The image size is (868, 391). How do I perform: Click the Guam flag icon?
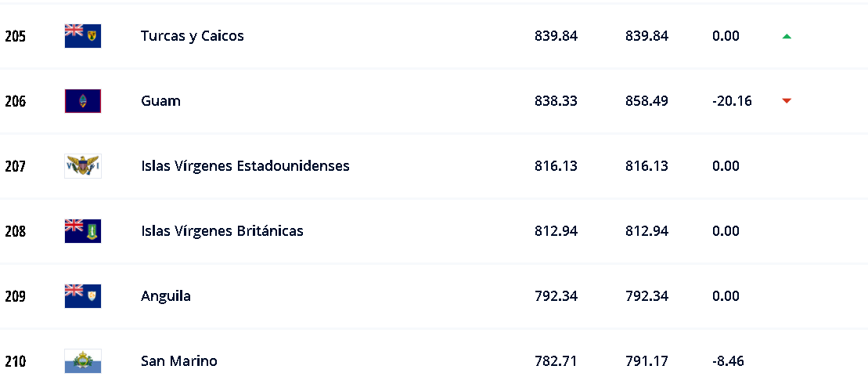[82, 101]
